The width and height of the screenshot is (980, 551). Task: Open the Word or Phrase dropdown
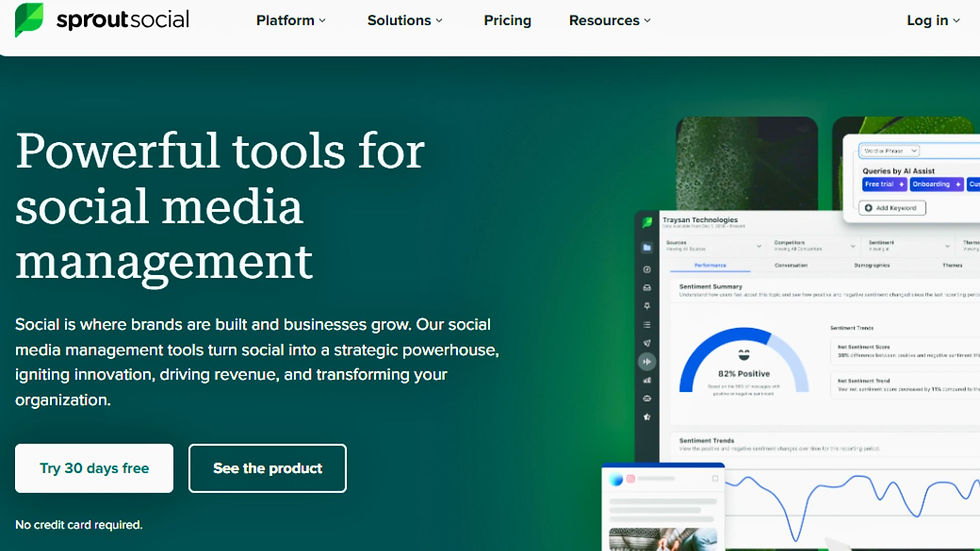889,151
